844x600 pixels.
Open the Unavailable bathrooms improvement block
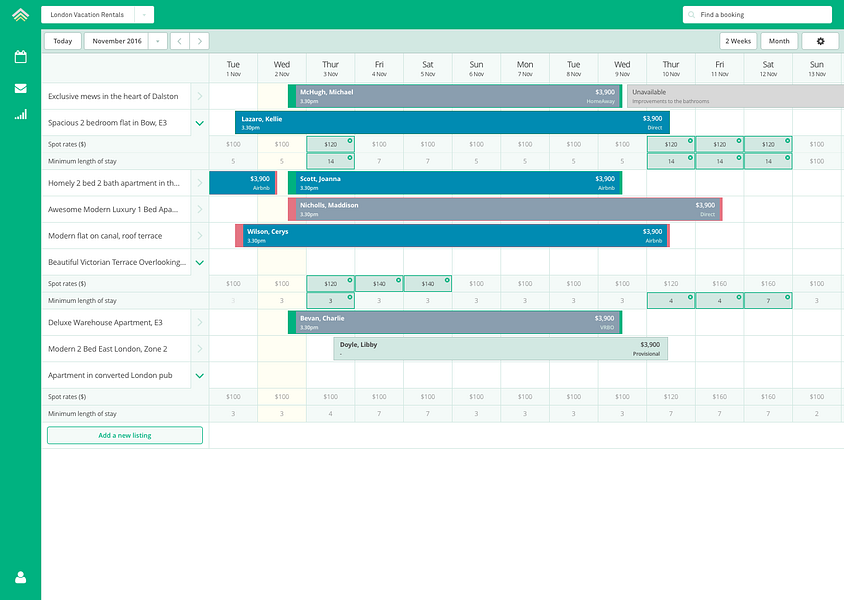(735, 96)
